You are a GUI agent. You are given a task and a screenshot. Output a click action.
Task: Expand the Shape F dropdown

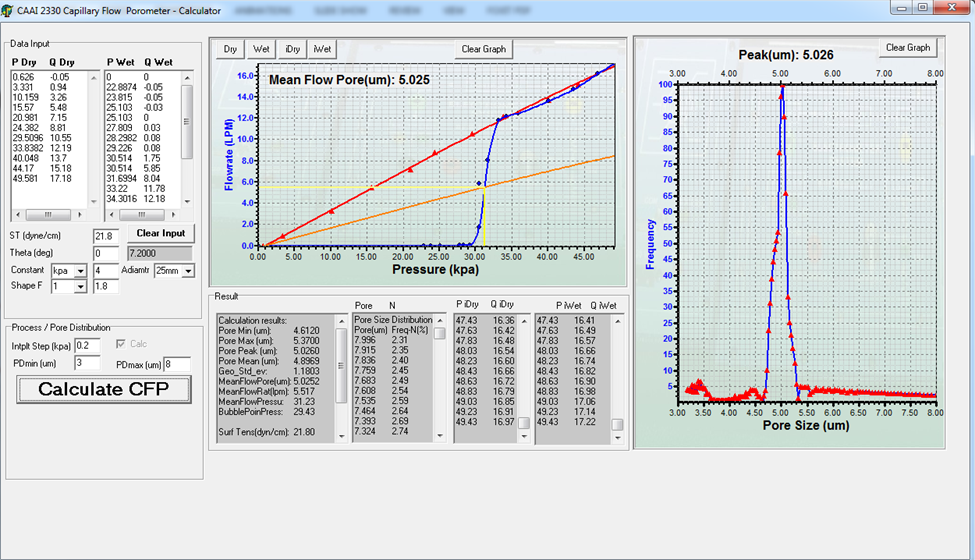[x=81, y=287]
